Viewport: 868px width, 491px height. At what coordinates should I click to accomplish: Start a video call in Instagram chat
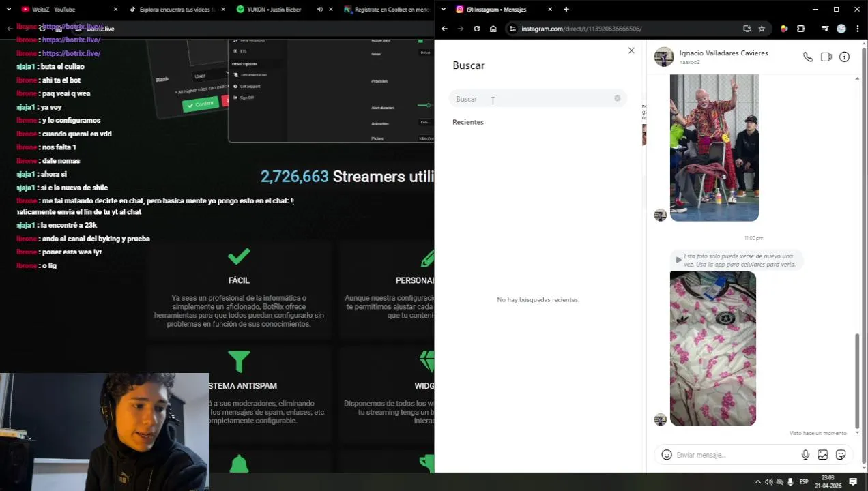pos(826,57)
